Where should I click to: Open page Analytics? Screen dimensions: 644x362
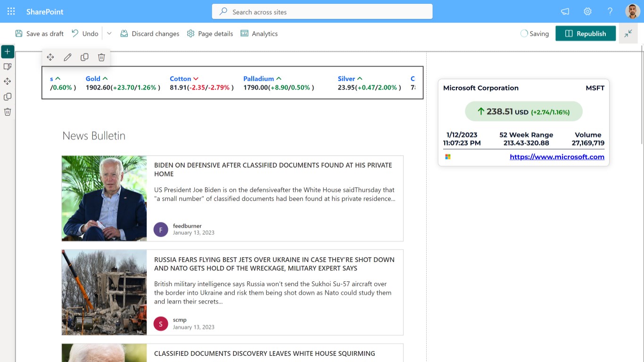point(259,33)
